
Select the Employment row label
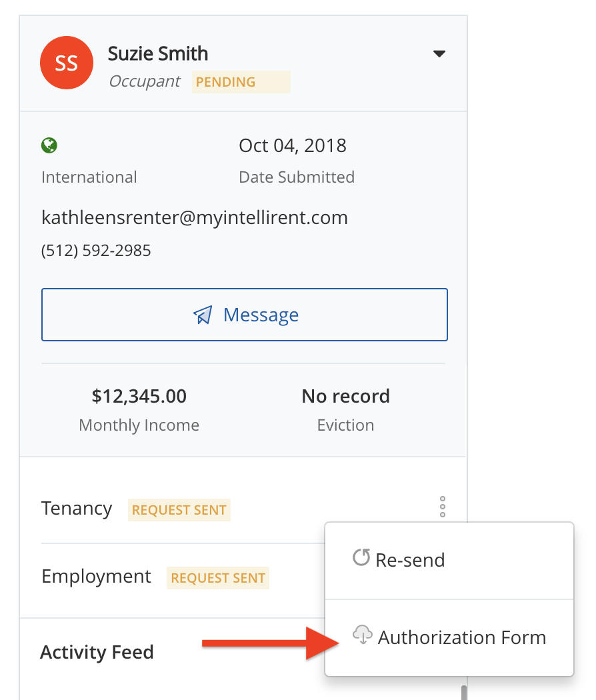(x=96, y=576)
